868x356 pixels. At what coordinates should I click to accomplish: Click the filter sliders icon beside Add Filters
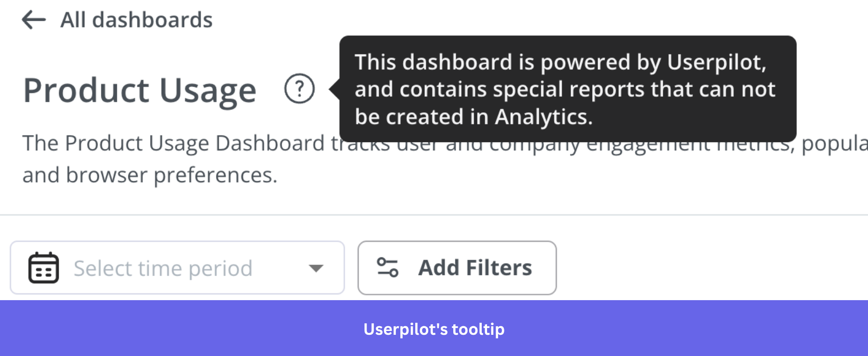pos(388,267)
